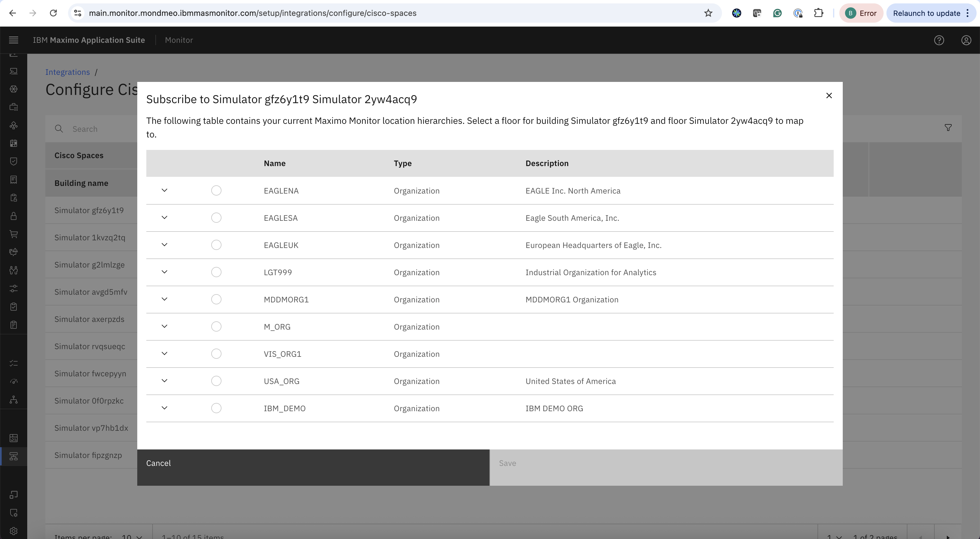The height and width of the screenshot is (539, 980).
Task: Click the disabled Save button
Action: point(666,468)
